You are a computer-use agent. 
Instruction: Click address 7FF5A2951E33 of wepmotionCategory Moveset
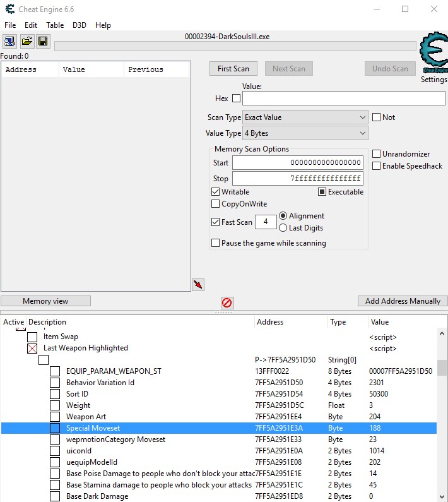[278, 439]
